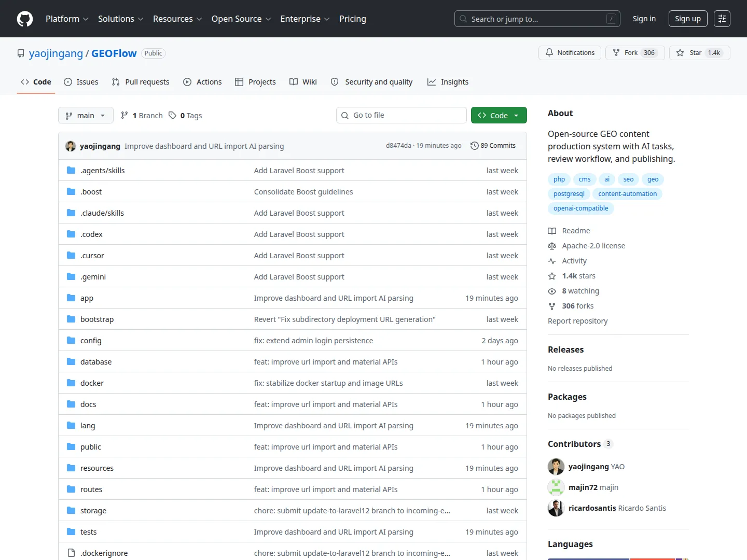
Task: Click the .agents/skills folder icon
Action: pos(71,170)
